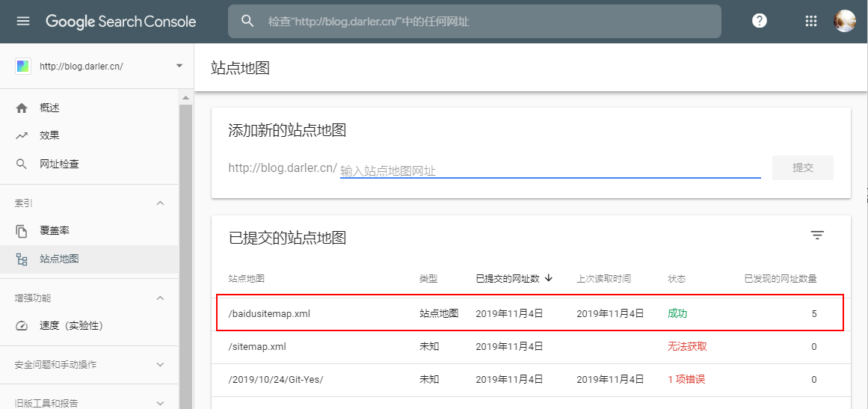Click the trend icon beside 效果

[x=22, y=136]
